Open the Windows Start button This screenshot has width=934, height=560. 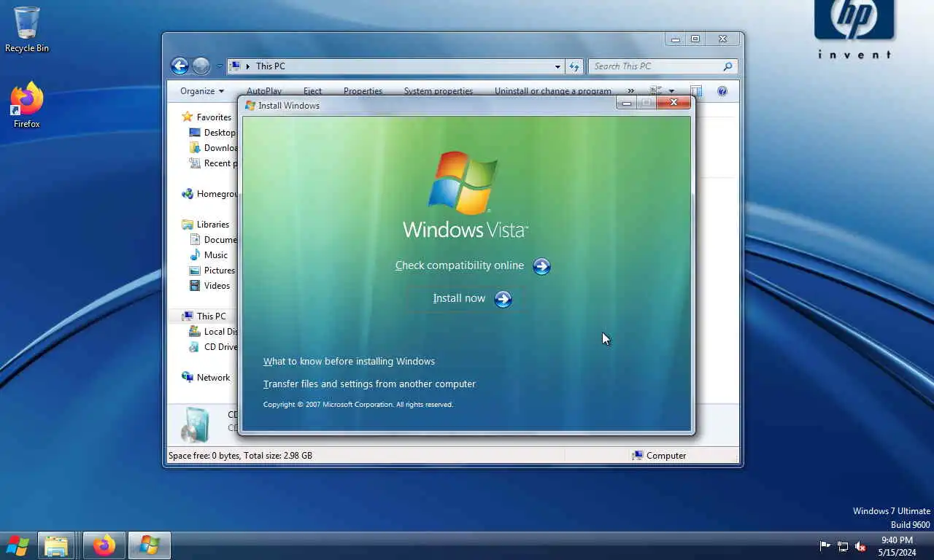pyautogui.click(x=17, y=545)
